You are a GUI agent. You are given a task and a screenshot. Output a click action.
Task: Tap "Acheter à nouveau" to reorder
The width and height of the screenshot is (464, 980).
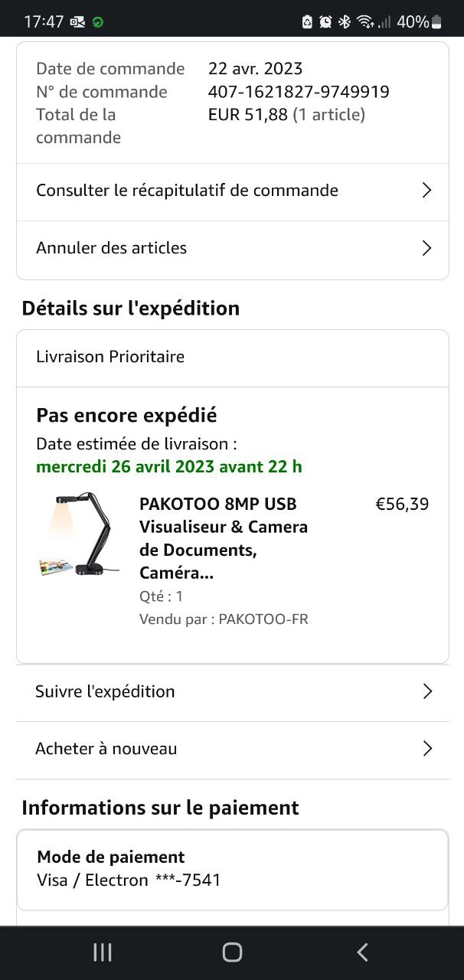pos(106,749)
